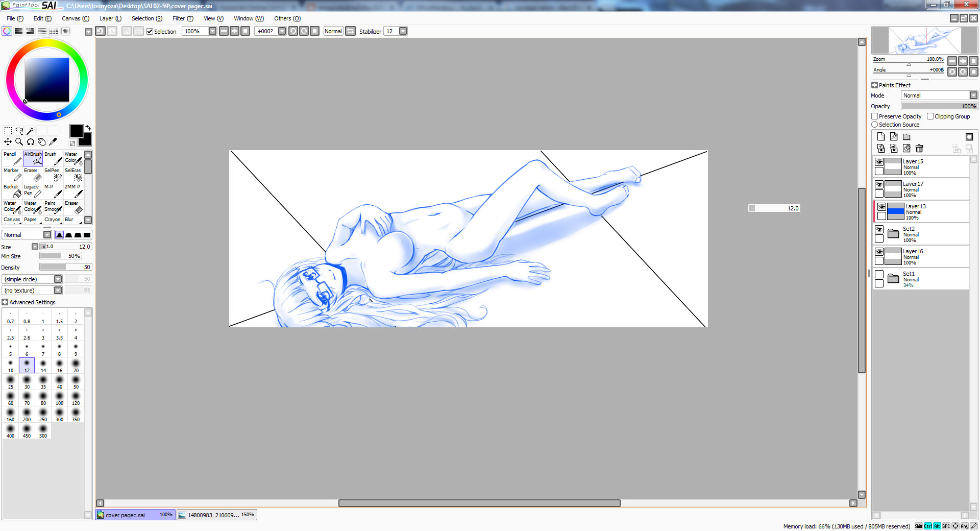This screenshot has height=531, width=980.
Task: Open the brush texture dropdown
Action: tap(58, 291)
